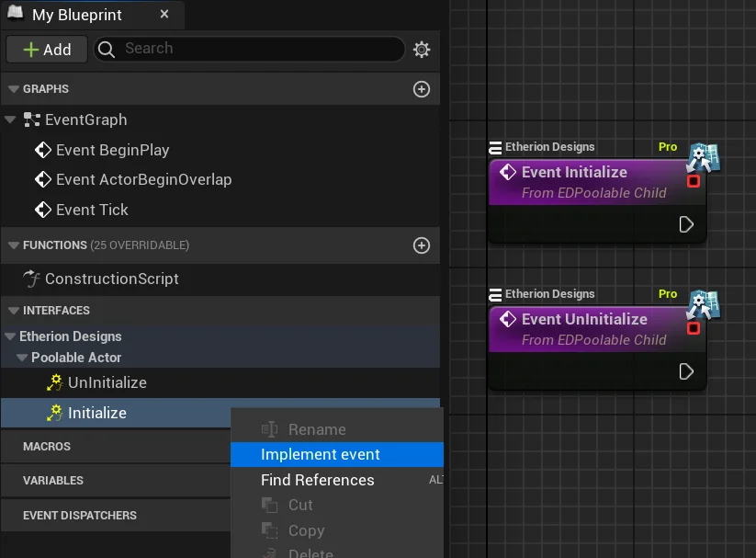Collapse the Poolable Actor category
Image resolution: width=756 pixels, height=558 pixels.
point(22,358)
